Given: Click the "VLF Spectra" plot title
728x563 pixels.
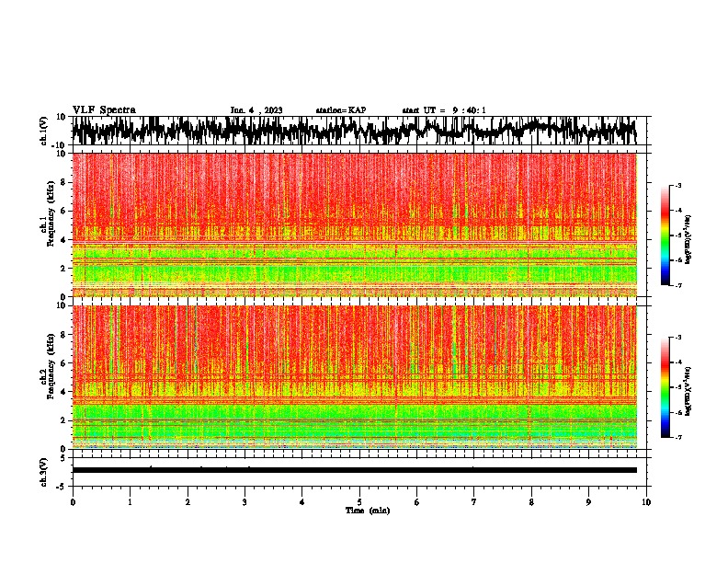Looking at the screenshot, I should (104, 110).
